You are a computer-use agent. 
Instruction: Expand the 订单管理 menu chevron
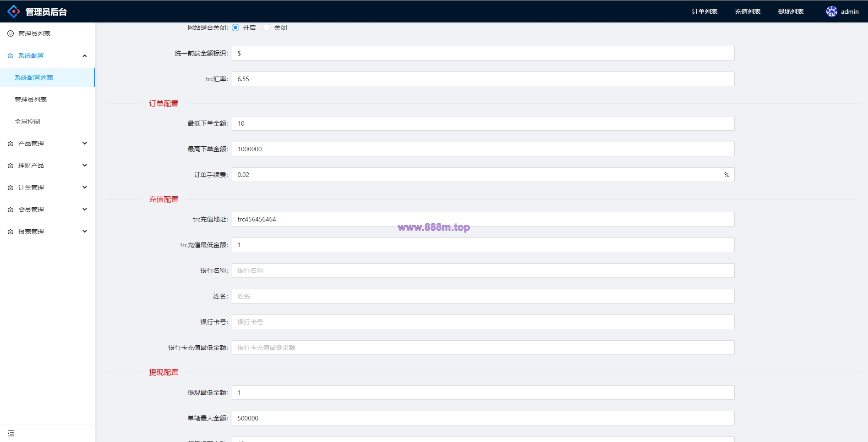pyautogui.click(x=85, y=188)
